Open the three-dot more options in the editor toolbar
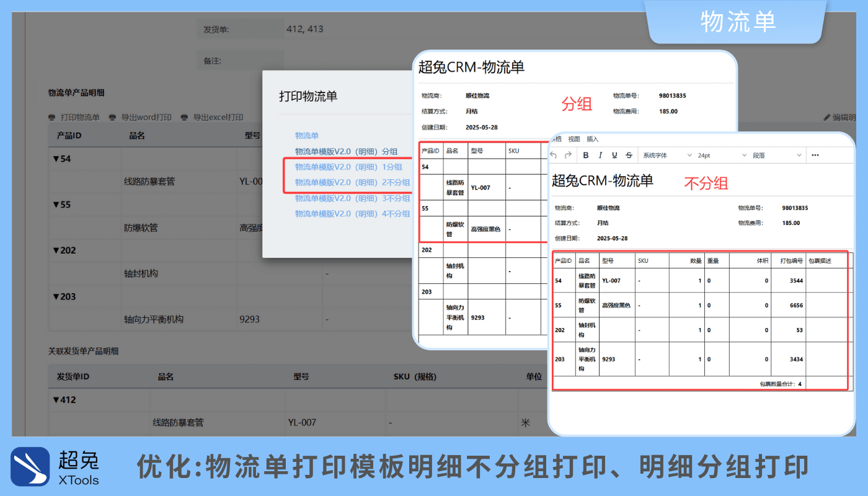The height and width of the screenshot is (496, 868). click(815, 155)
